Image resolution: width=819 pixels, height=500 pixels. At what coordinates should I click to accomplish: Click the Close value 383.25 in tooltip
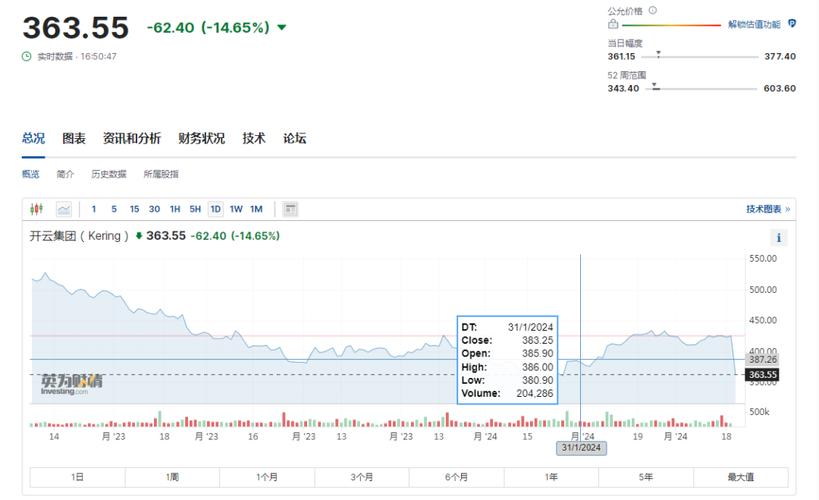(x=537, y=340)
